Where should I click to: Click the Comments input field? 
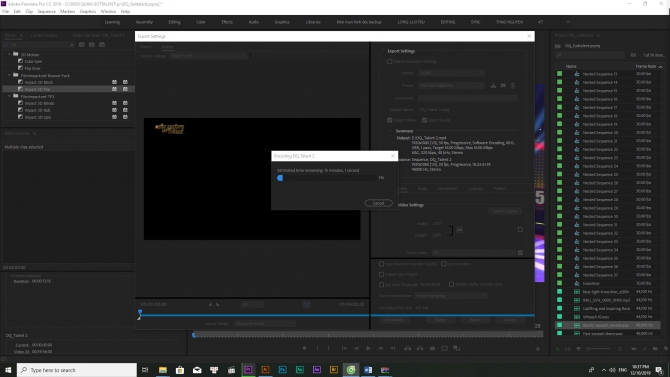coord(468,98)
